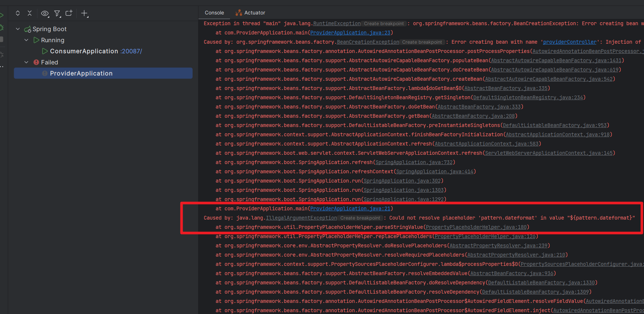
Task: Select the Spring Boot root label
Action: coord(50,29)
